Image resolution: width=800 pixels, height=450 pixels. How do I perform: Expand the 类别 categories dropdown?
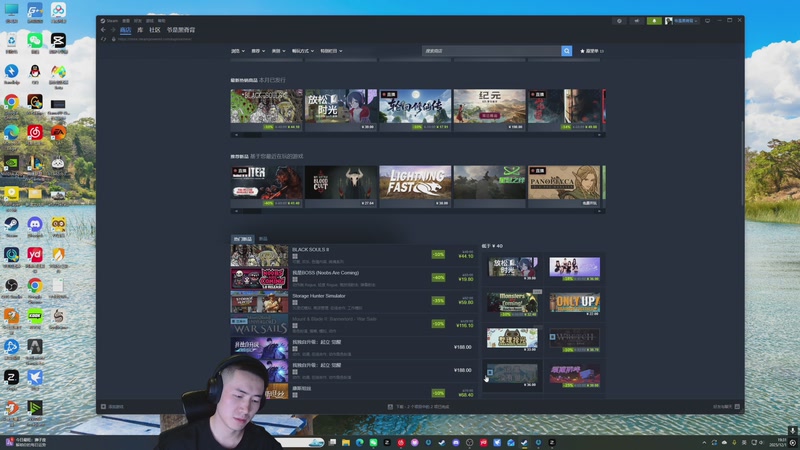click(x=278, y=51)
